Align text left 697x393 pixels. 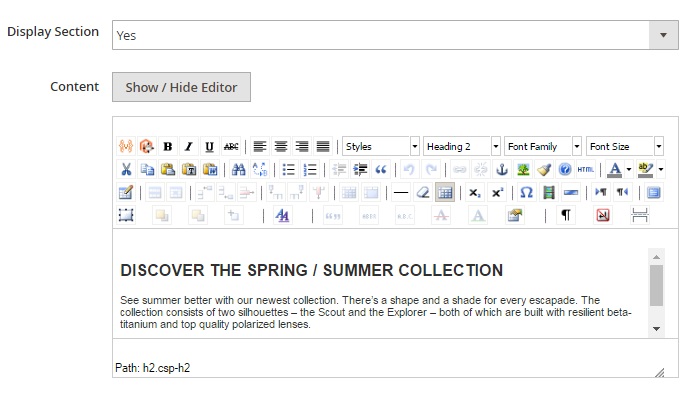pyautogui.click(x=260, y=146)
